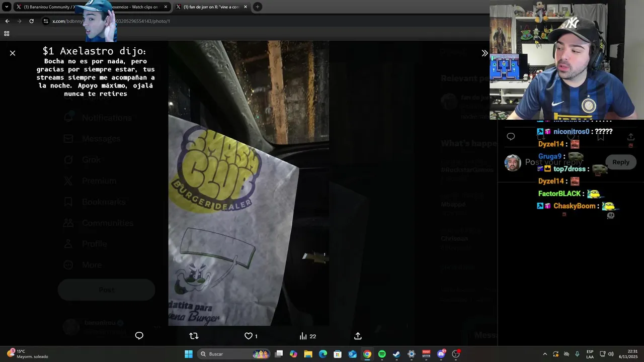Image resolution: width=644 pixels, height=362 pixels.
Task: Click the taskbar 'Buscar' search box
Action: pos(234,354)
